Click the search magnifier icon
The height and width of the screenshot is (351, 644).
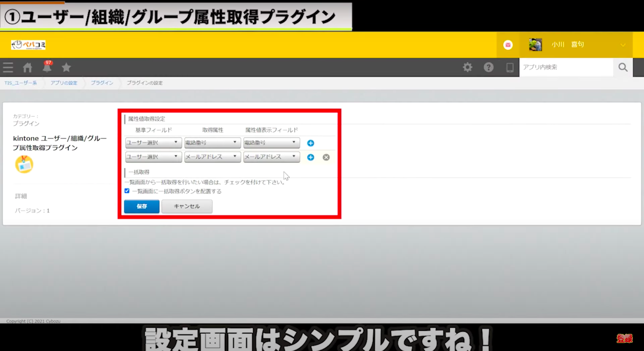(623, 68)
